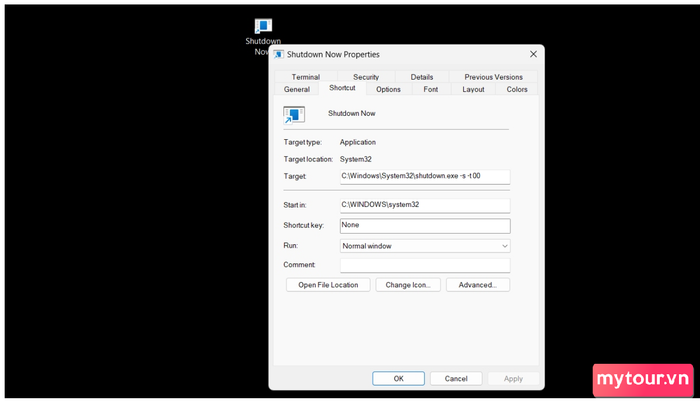Click the Shutdown Now name text
700x405 pixels.
pos(352,113)
